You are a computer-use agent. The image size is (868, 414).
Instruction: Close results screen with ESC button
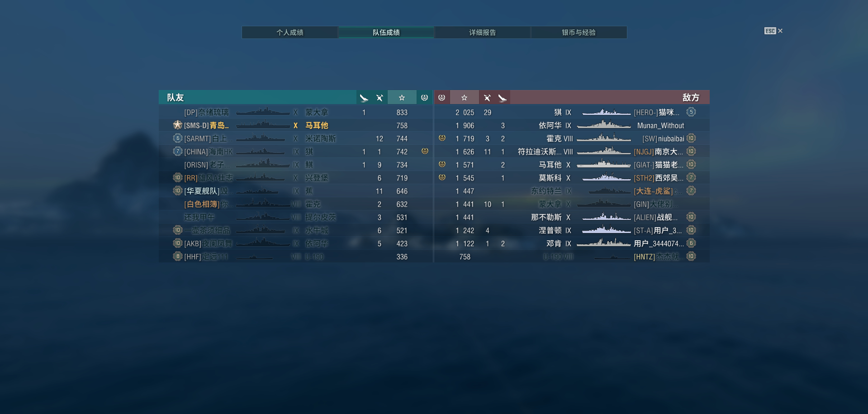click(x=773, y=31)
